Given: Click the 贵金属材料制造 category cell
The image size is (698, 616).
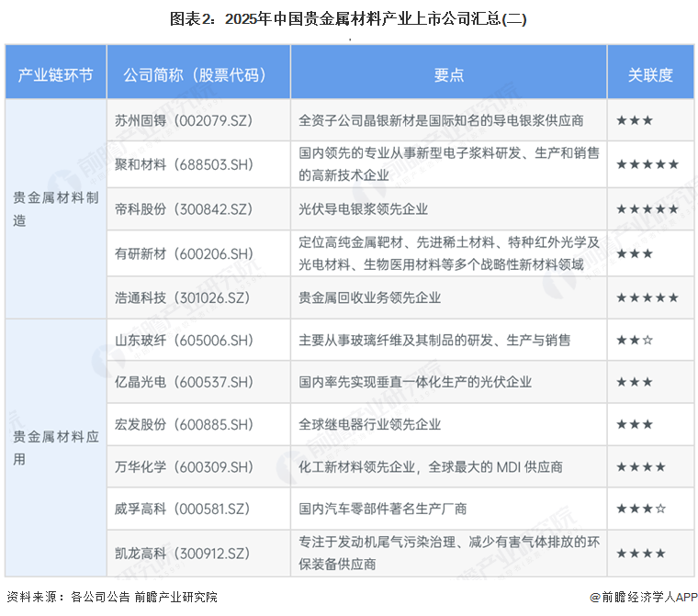Looking at the screenshot, I should point(56,208).
